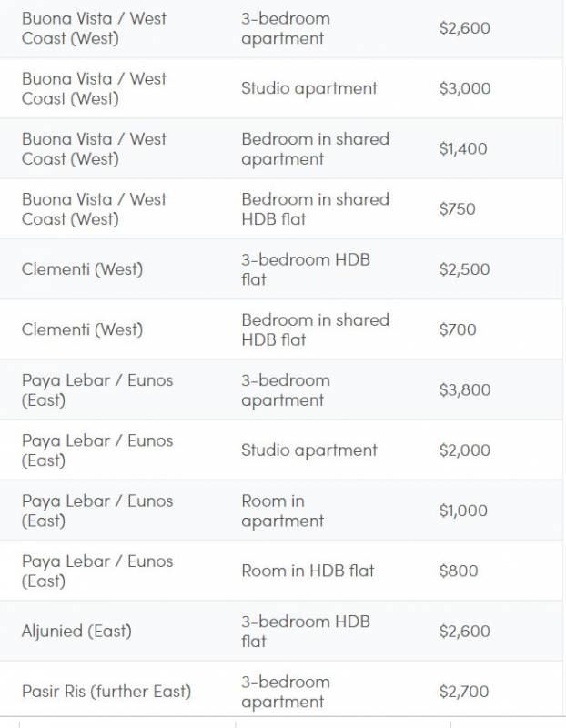Select the $2,600 price in Aljunied row
This screenshot has width=566, height=728.
point(464,632)
